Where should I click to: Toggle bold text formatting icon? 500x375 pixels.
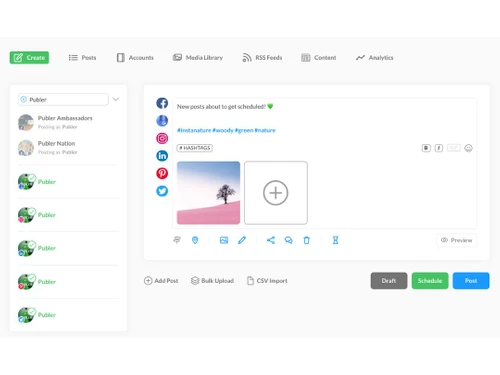(x=426, y=148)
